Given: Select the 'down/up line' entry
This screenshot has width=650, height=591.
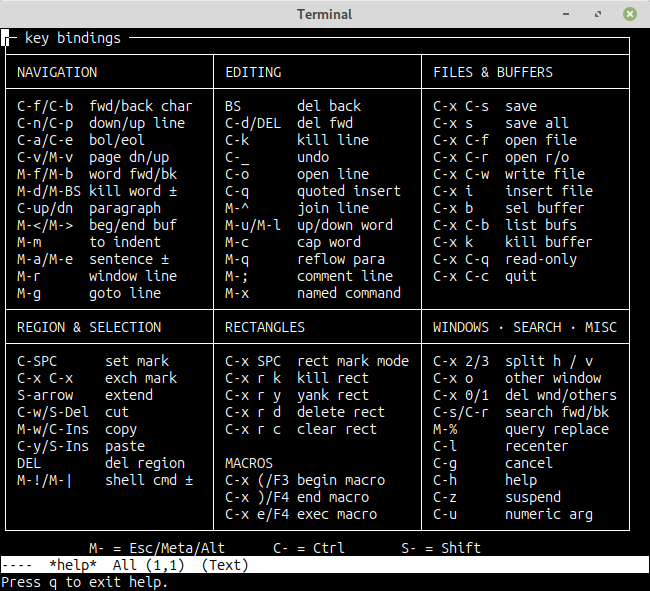Looking at the screenshot, I should (x=101, y=123).
